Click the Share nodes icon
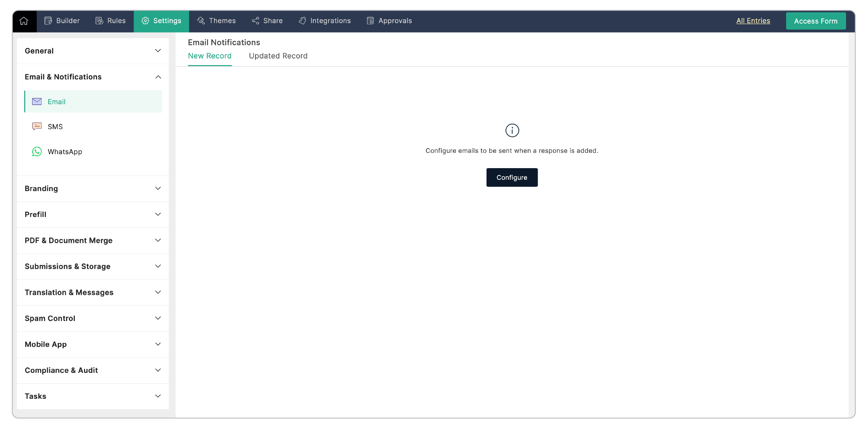This screenshot has width=868, height=429. pos(256,21)
